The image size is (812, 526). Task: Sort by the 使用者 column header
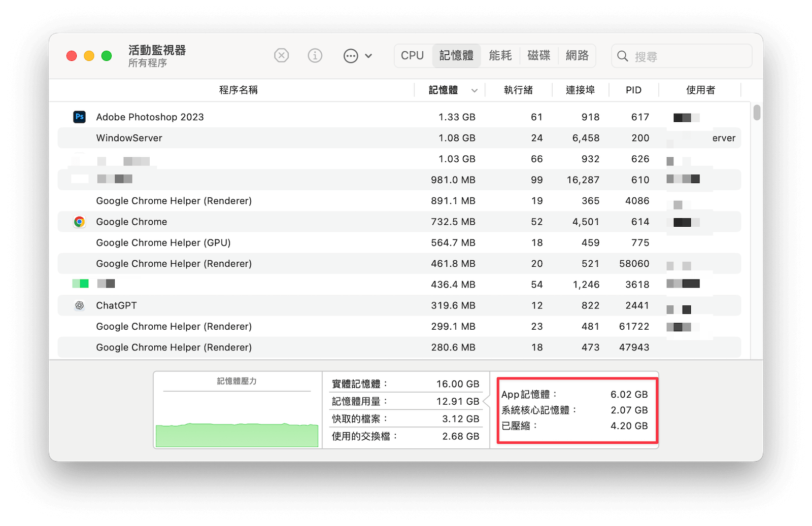click(700, 90)
